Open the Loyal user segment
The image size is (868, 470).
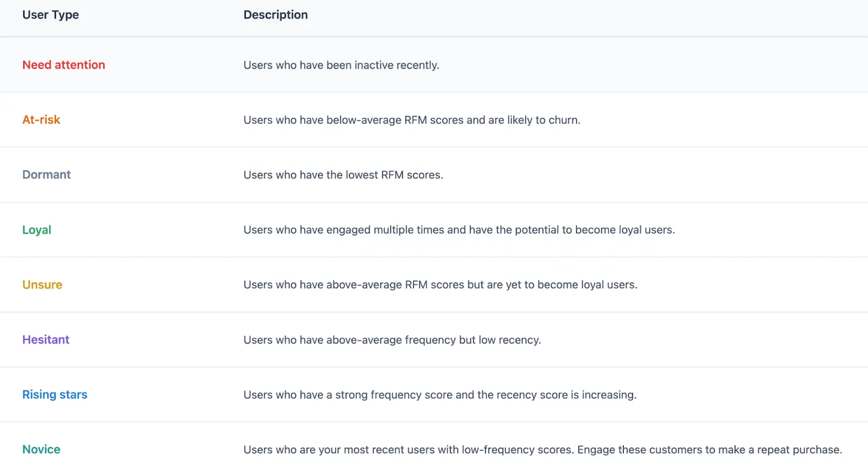click(x=37, y=230)
